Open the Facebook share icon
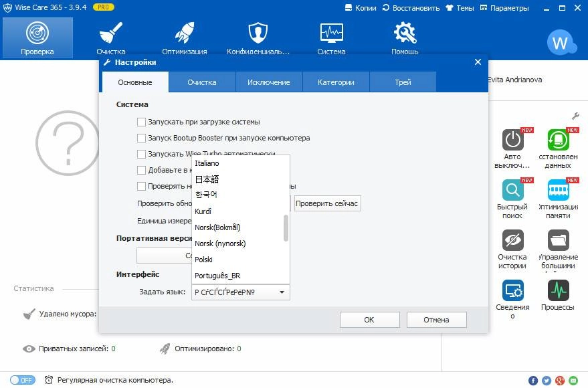The width and height of the screenshot is (588, 388). click(533, 381)
